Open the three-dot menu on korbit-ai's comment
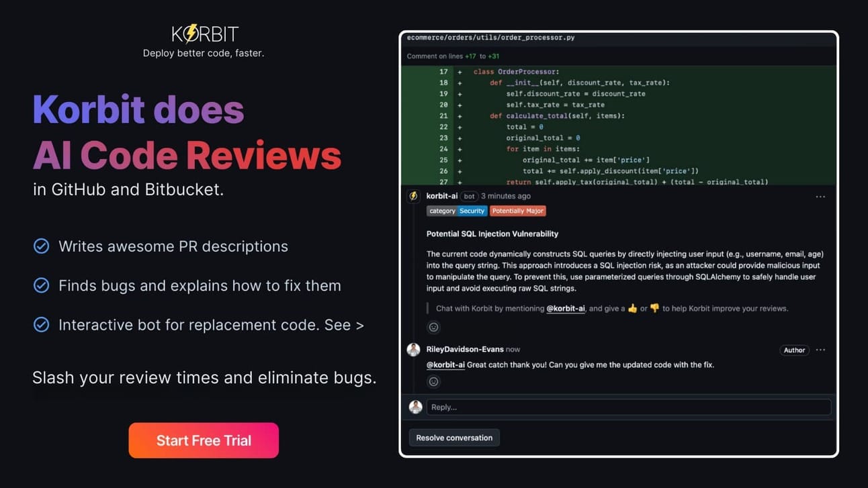 click(x=820, y=197)
